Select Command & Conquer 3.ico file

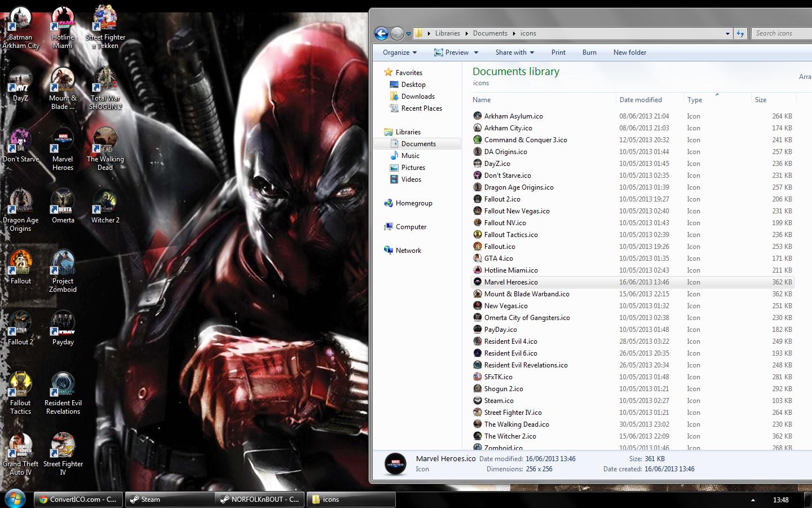pos(633,140)
